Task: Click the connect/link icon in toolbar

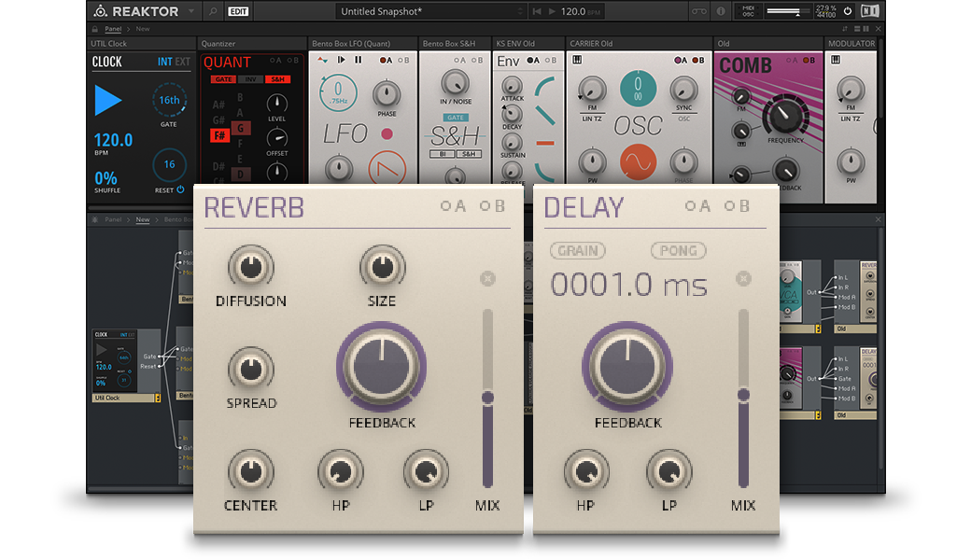Action: [x=698, y=11]
